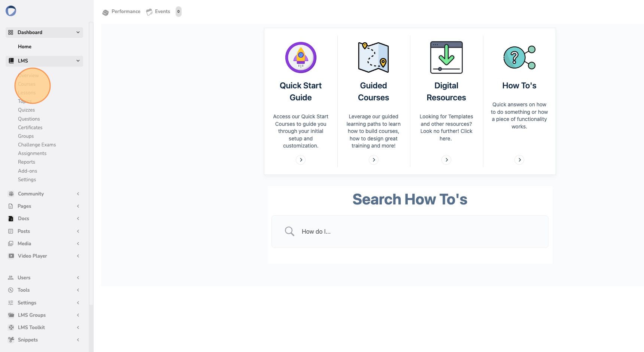Expand the Docs submenu arrow

click(x=78, y=218)
